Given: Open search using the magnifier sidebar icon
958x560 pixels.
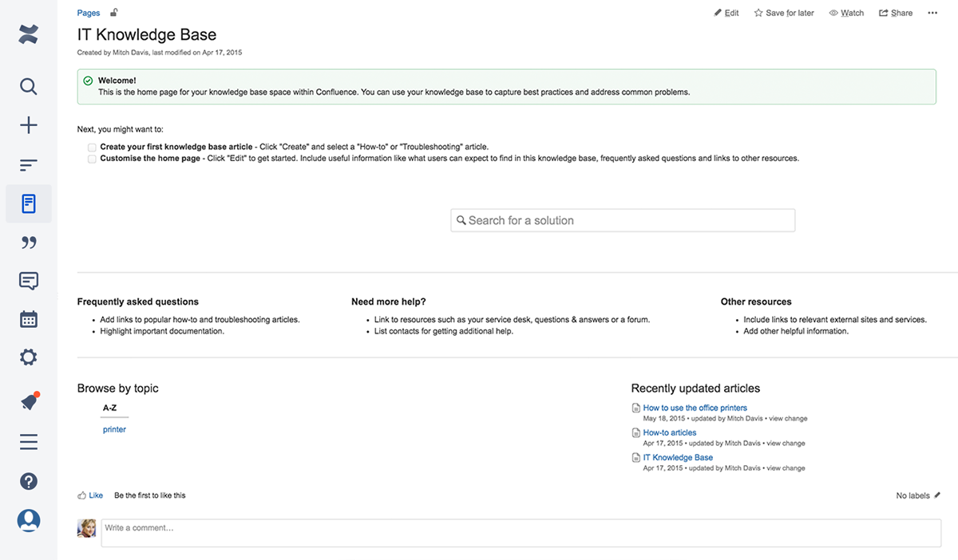Looking at the screenshot, I should (29, 86).
